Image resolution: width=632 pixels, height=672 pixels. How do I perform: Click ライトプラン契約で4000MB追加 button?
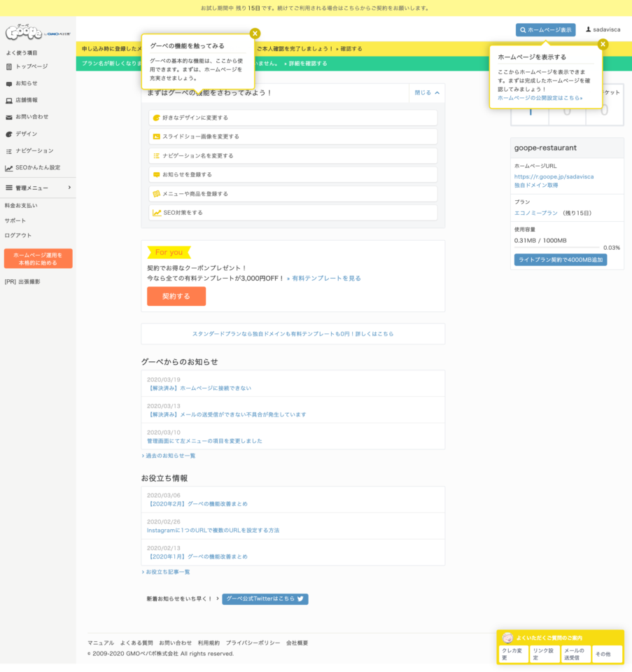(561, 260)
